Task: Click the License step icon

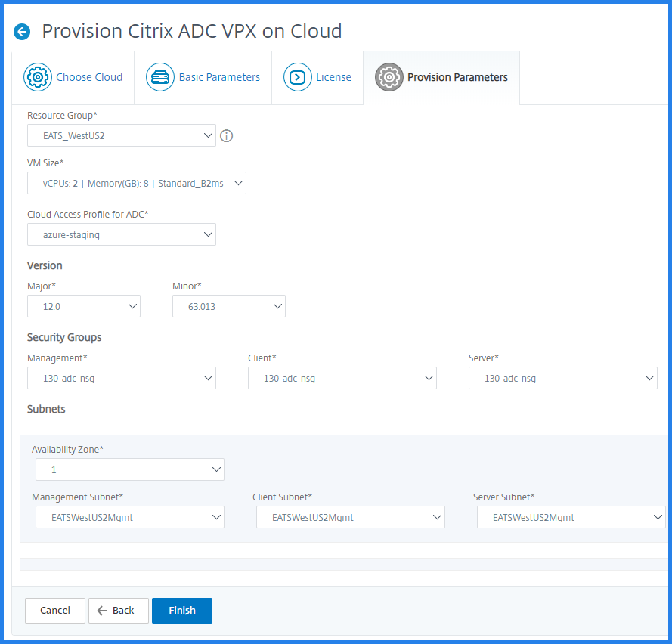Action: pyautogui.click(x=297, y=77)
